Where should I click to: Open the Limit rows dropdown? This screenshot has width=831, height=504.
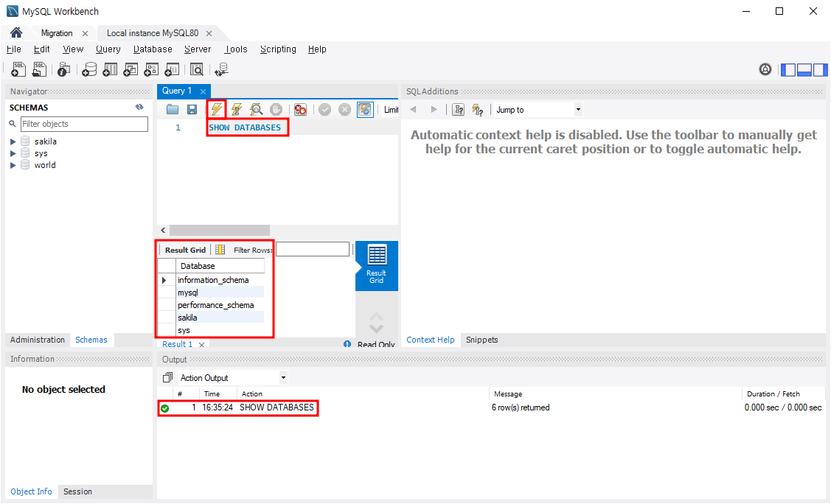coord(391,110)
